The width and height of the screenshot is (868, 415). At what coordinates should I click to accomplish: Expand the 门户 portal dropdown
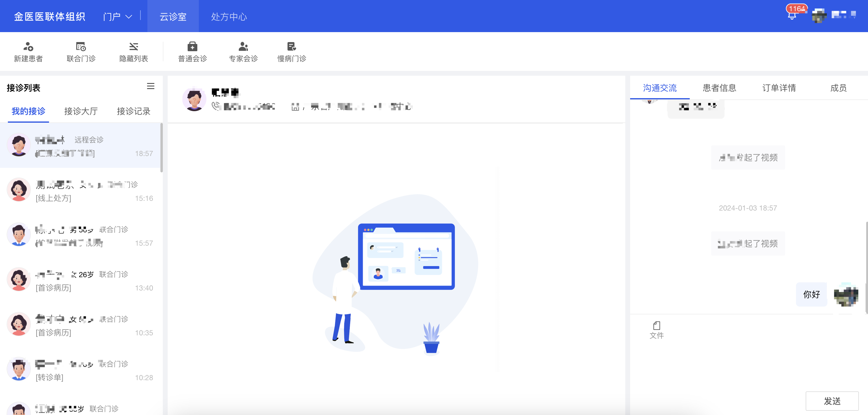coord(118,17)
